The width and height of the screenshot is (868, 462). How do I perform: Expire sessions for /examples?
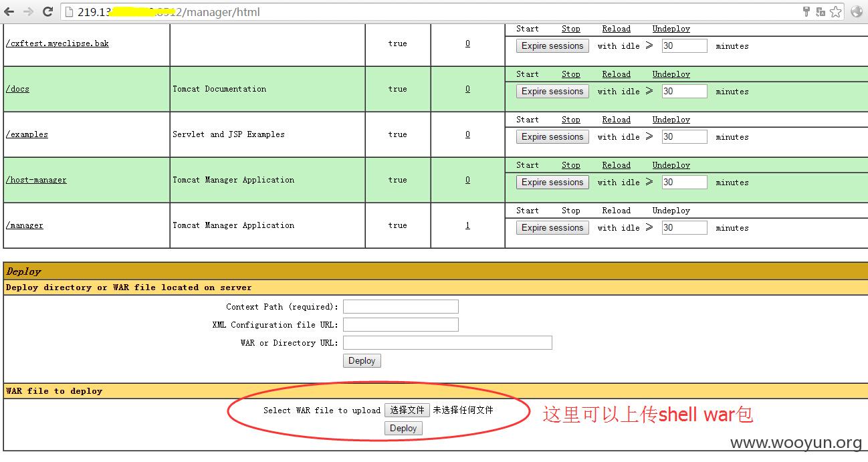552,137
